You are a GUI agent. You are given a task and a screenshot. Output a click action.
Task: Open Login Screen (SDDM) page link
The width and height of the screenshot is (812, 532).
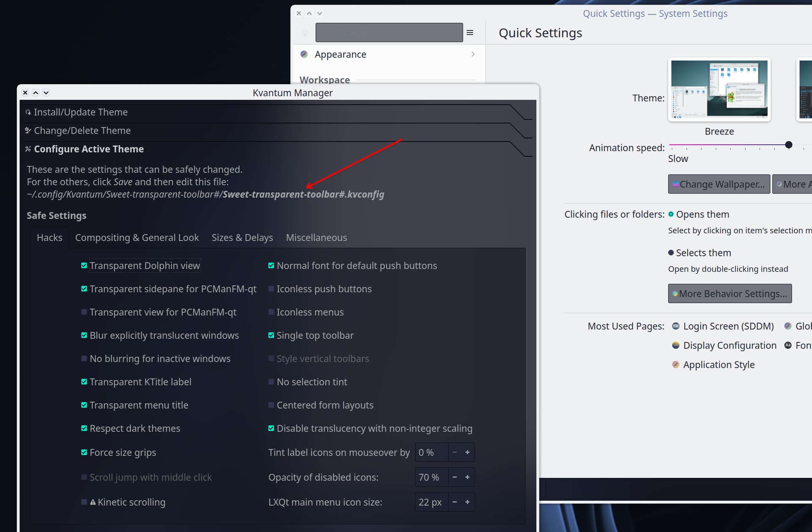728,326
